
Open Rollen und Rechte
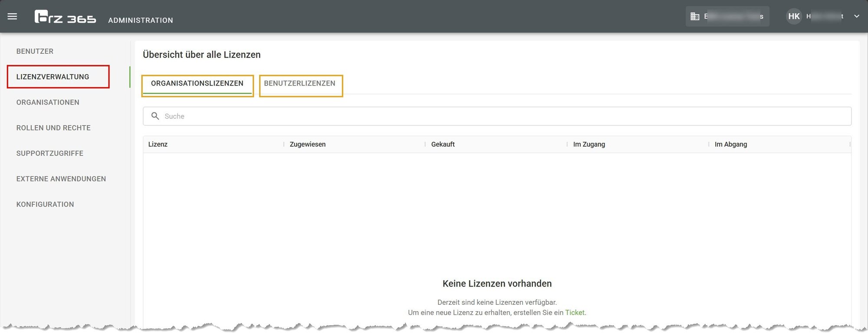[53, 128]
